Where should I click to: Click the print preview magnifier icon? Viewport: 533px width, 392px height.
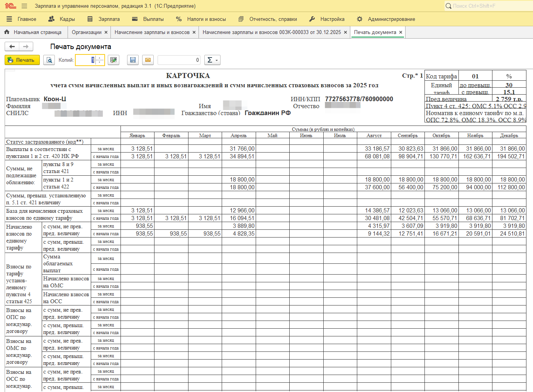coord(49,60)
